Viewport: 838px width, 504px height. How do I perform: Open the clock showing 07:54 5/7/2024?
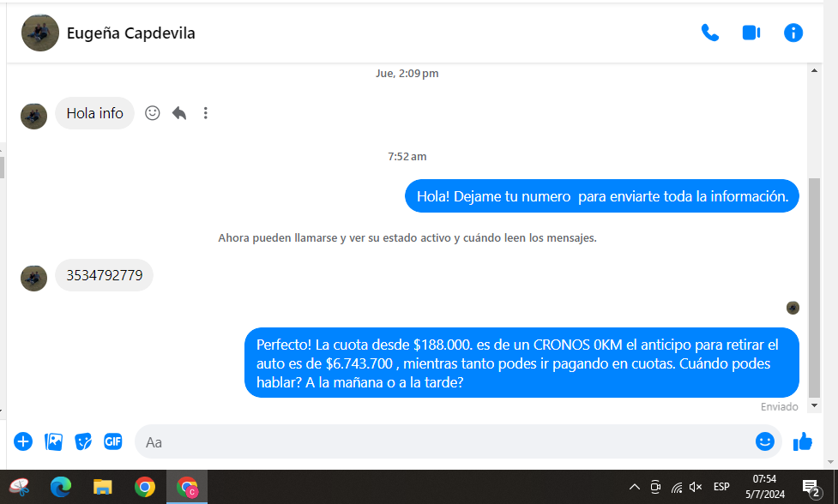click(x=765, y=487)
